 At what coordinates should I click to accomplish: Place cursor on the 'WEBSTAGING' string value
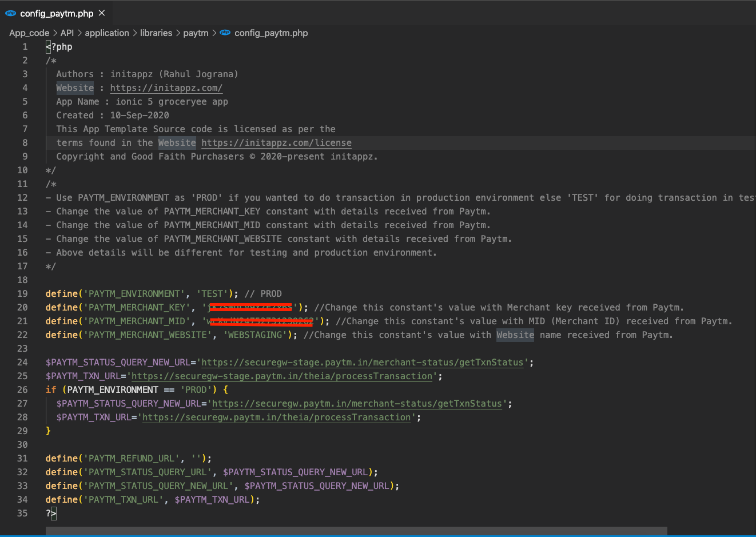click(255, 335)
